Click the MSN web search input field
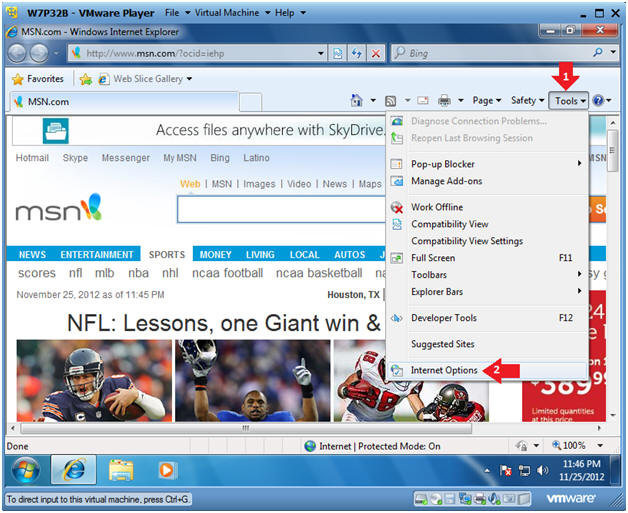The height and width of the screenshot is (513, 628). [x=281, y=209]
